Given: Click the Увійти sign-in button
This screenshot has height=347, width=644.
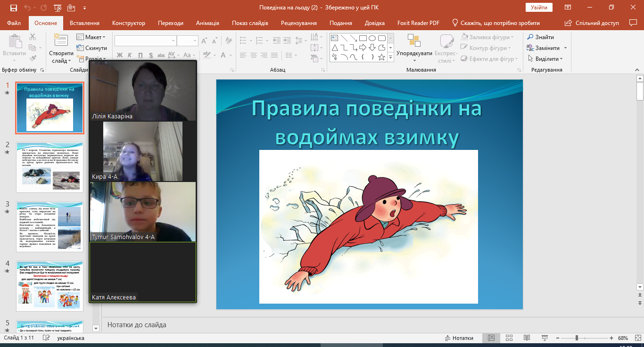Looking at the screenshot, I should 539,8.
